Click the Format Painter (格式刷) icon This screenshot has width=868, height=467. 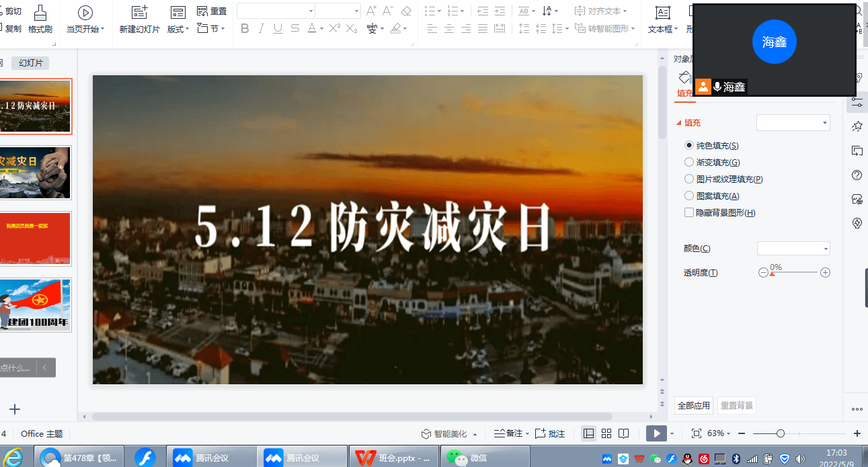point(40,13)
